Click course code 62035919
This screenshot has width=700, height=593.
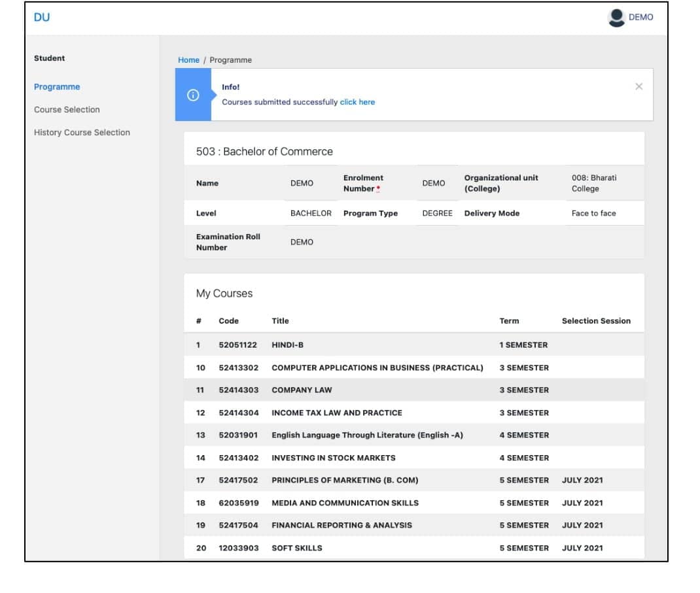pos(239,503)
